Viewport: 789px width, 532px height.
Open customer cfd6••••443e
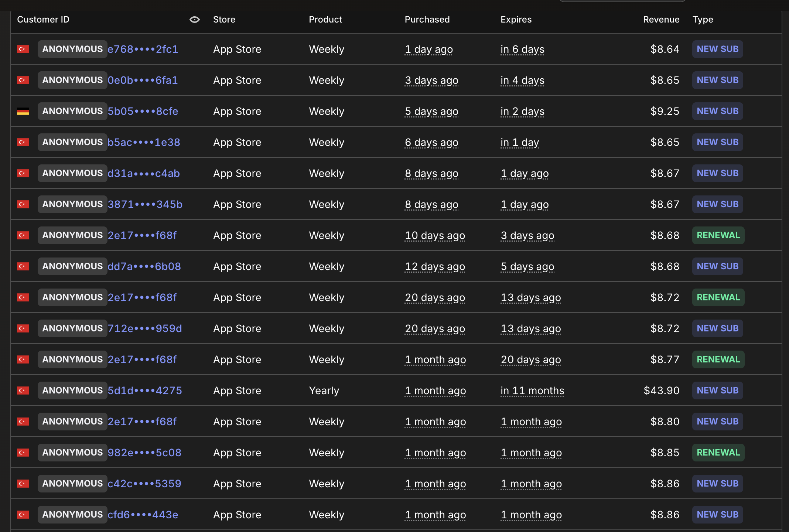(143, 515)
